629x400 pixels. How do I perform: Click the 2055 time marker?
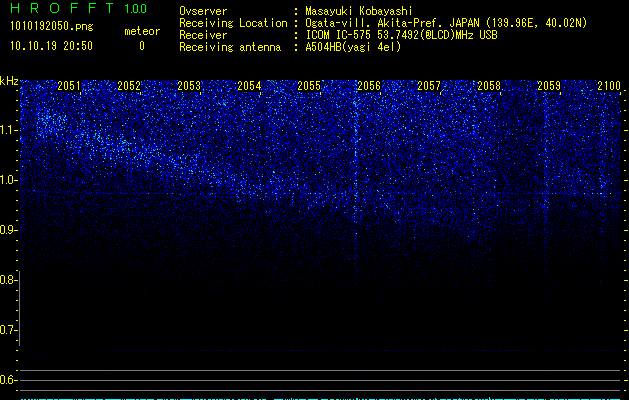click(309, 86)
